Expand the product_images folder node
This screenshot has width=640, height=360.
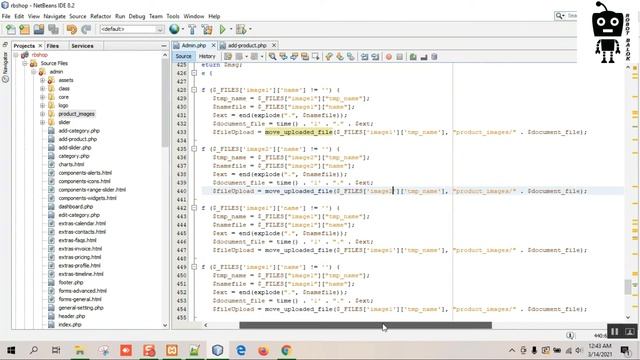point(42,114)
